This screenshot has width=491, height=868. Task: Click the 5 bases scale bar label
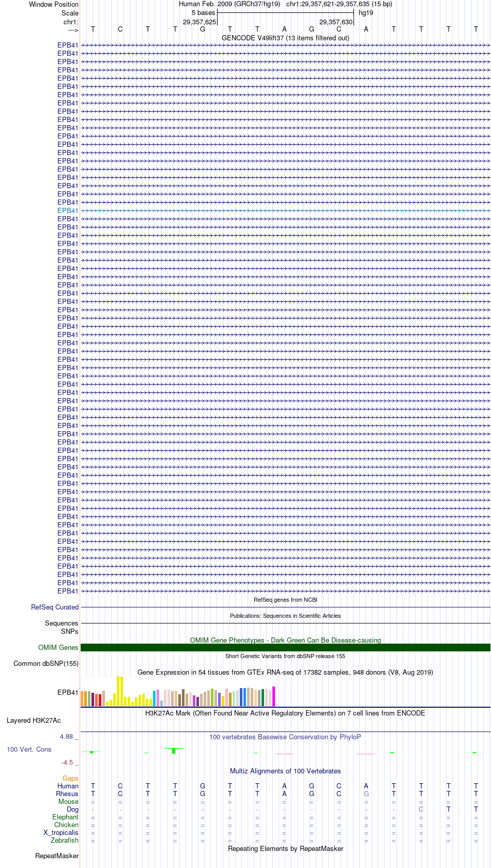pyautogui.click(x=203, y=13)
